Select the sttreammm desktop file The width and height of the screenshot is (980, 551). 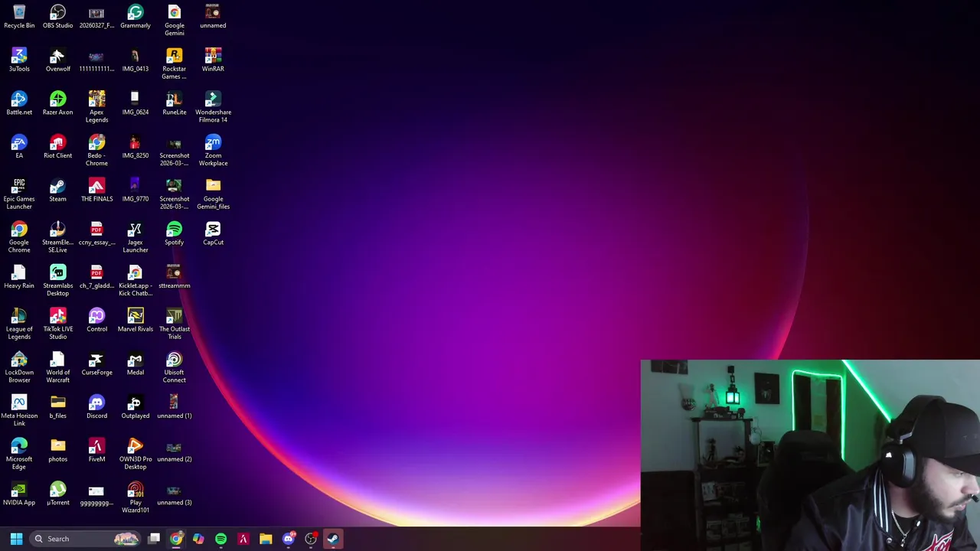tap(174, 277)
